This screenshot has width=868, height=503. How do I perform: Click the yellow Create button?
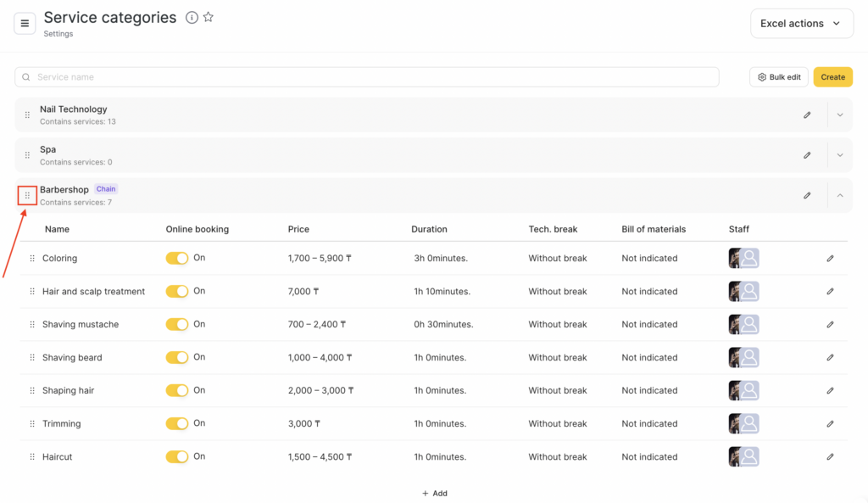[x=832, y=77]
